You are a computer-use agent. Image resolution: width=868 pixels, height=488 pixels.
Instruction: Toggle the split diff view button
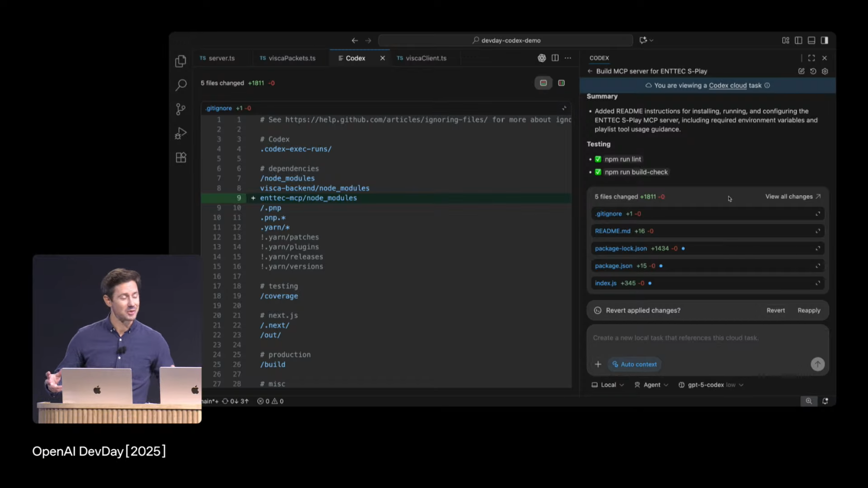coord(561,83)
